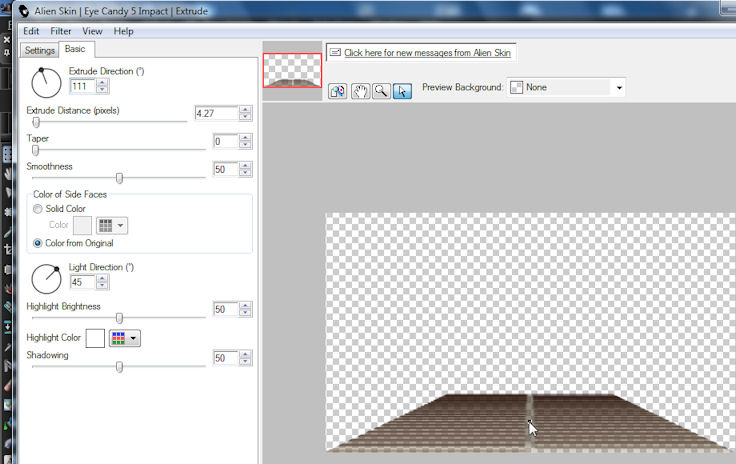This screenshot has width=736, height=464.
Task: Open the Edit menu
Action: (31, 31)
